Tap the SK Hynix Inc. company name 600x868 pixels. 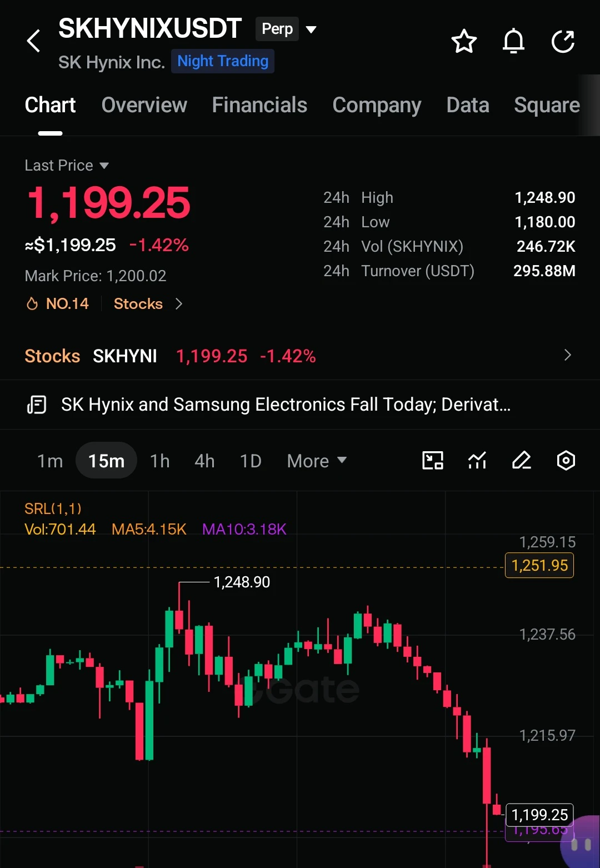pyautogui.click(x=112, y=62)
